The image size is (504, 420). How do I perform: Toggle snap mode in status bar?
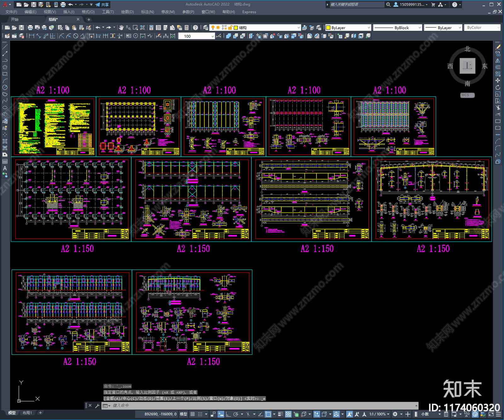(200, 414)
